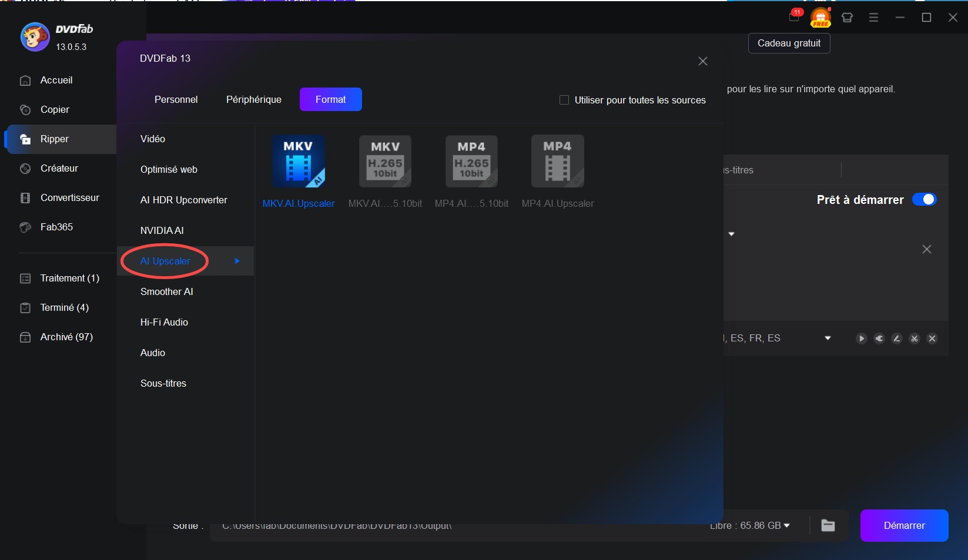Open the Copier module in the sidebar
The height and width of the screenshot is (560, 968).
pos(55,109)
